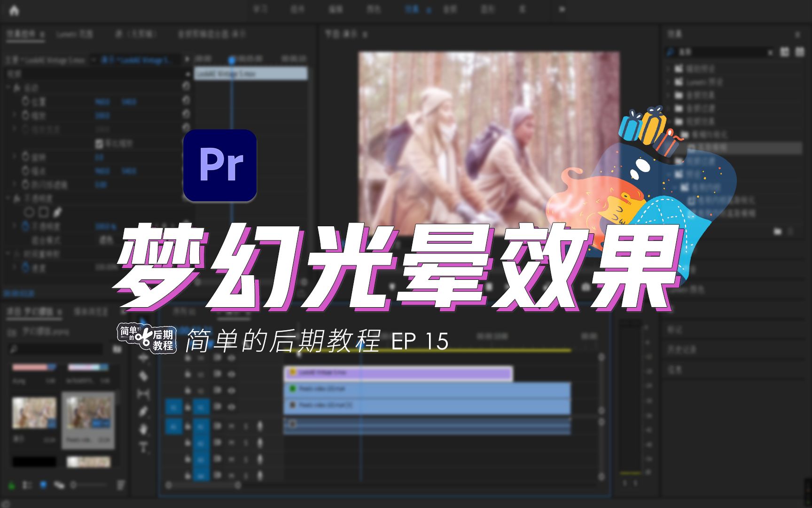Select the free draw bezier pen mask

(x=57, y=212)
